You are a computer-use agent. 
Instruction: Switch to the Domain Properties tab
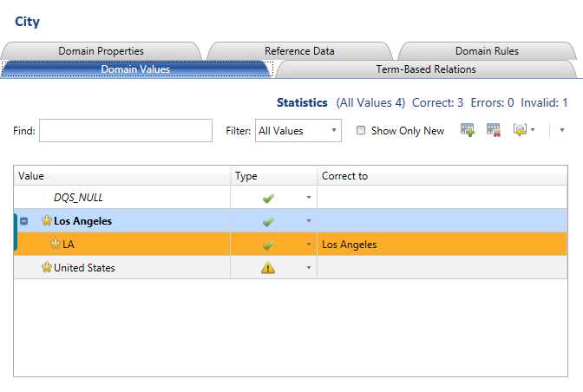click(x=101, y=51)
